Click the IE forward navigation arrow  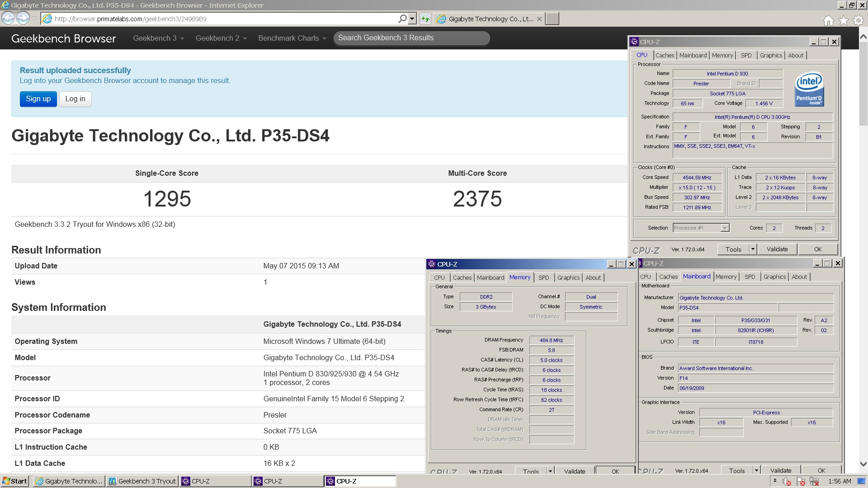23,19
